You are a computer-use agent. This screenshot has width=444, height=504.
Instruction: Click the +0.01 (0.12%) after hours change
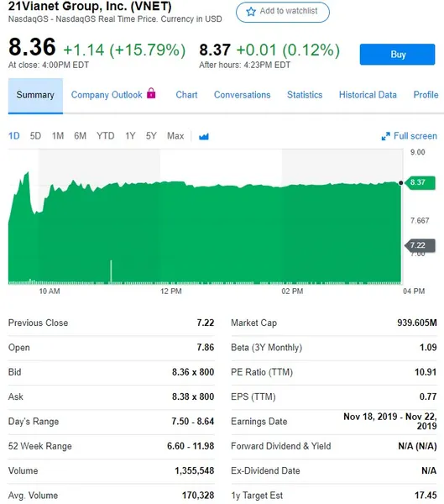click(288, 50)
